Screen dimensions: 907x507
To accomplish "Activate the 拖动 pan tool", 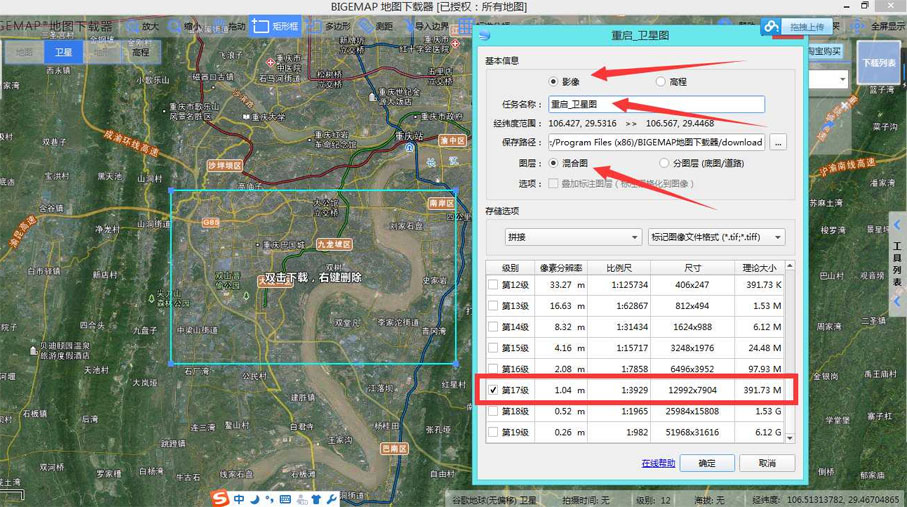I will [227, 26].
